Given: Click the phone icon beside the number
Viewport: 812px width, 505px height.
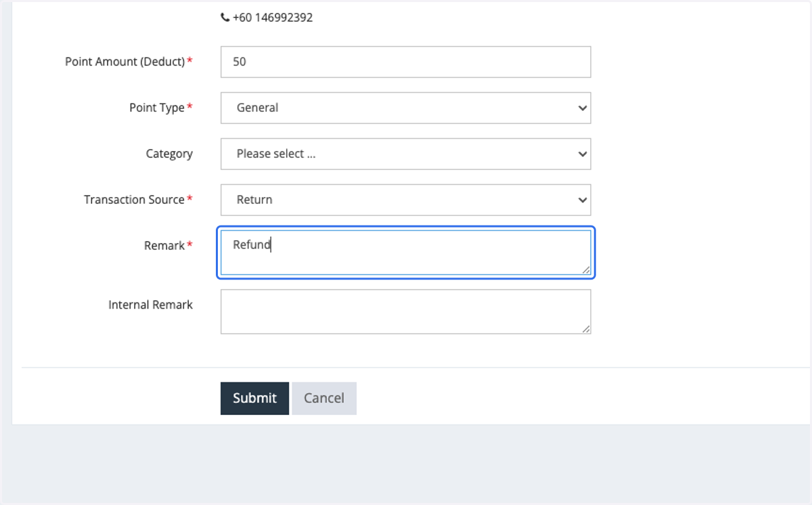Looking at the screenshot, I should [225, 18].
